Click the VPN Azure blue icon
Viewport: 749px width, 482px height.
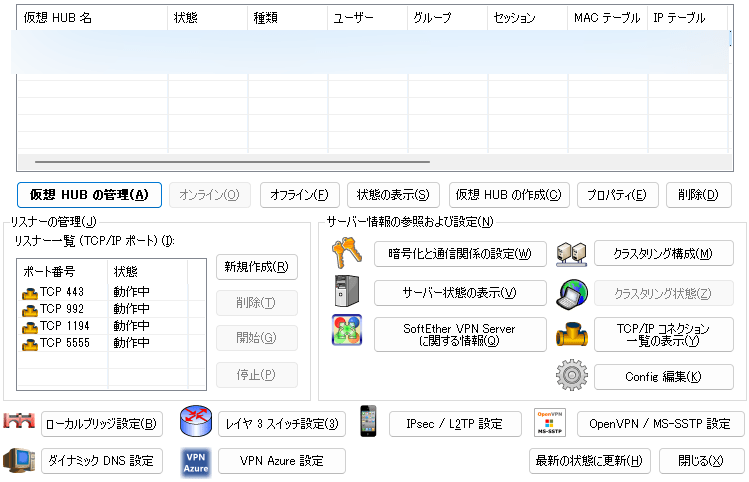coord(196,461)
